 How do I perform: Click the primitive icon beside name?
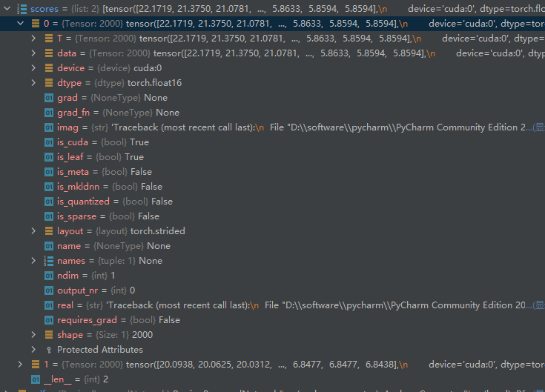tap(49, 246)
